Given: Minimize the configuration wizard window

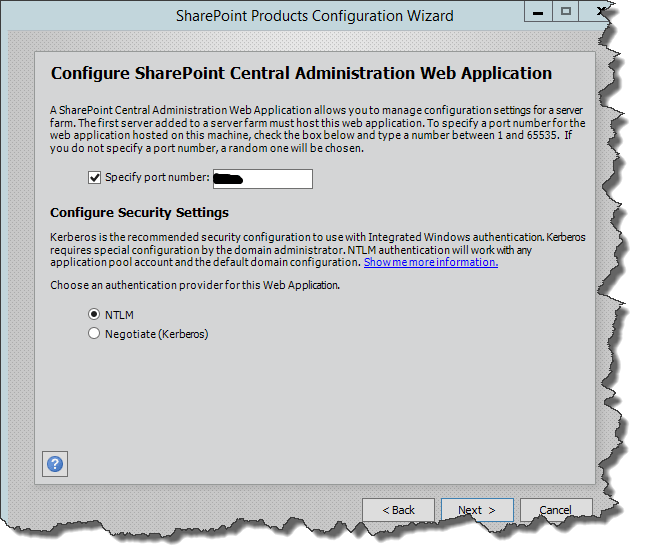Looking at the screenshot, I should (539, 12).
